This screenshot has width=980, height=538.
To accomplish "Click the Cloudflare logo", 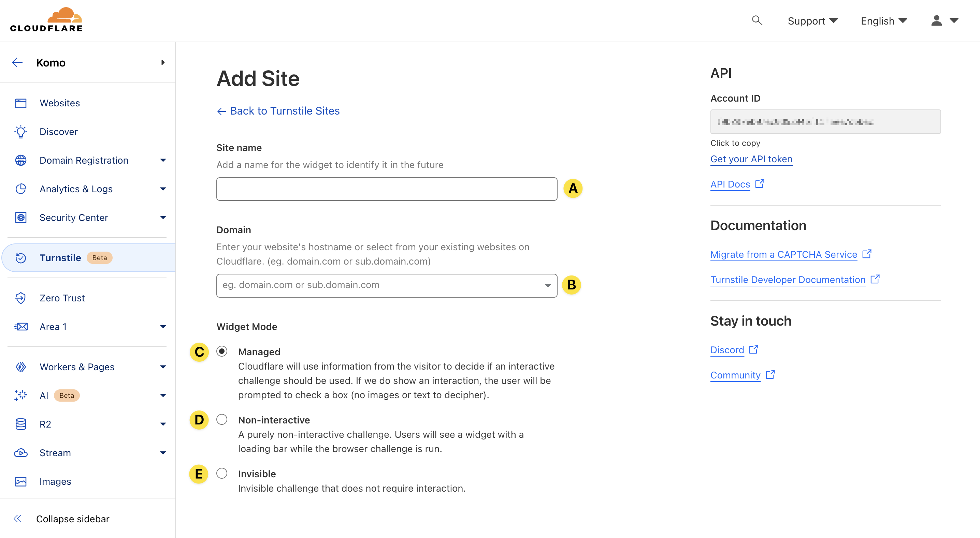I will tap(46, 19).
